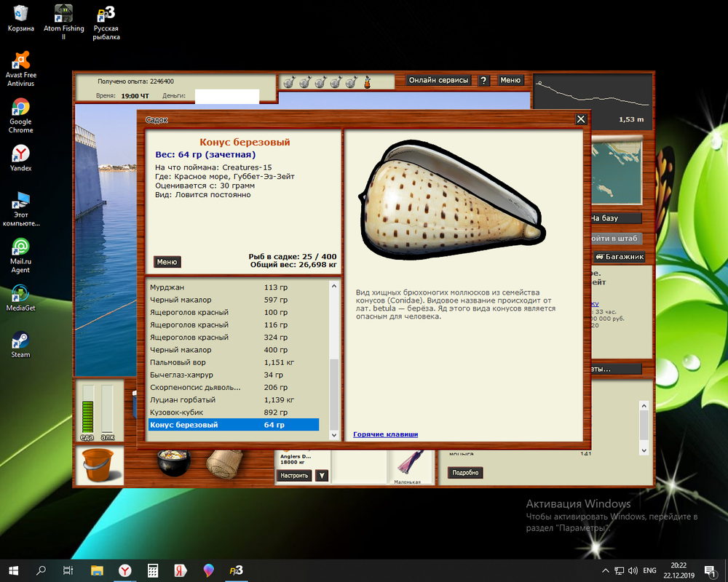Click the Багажник button
Viewport: 728px width, 582px height.
click(x=619, y=257)
